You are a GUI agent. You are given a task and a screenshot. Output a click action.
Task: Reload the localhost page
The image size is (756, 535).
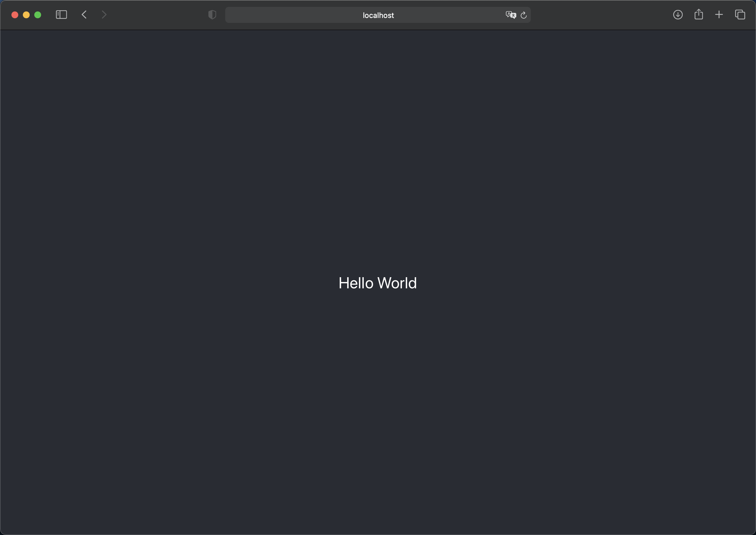523,15
